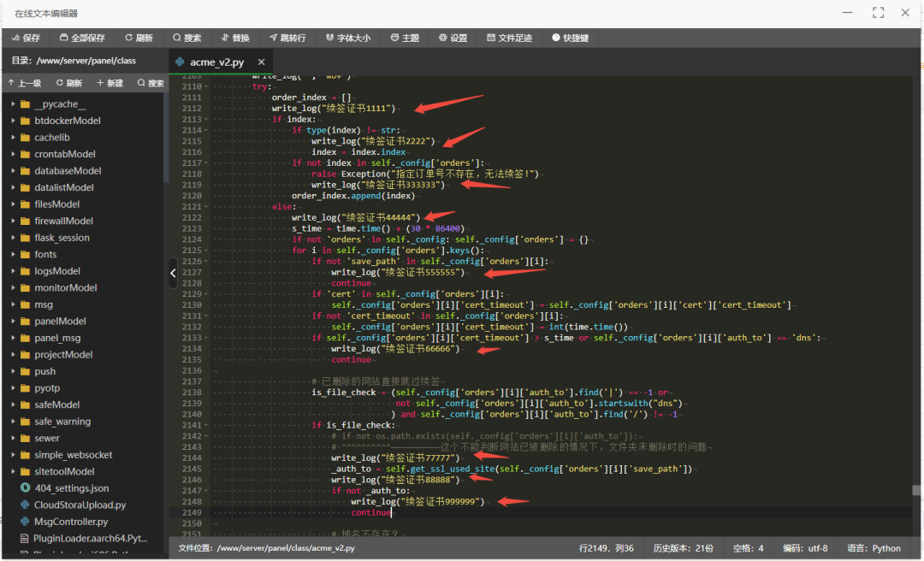Open the pyotp folder
This screenshot has height=561, width=924.
click(x=47, y=387)
